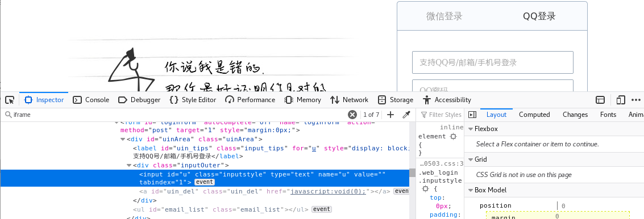Open the Inspector panel tab
This screenshot has height=219, width=644.
pos(44,100)
